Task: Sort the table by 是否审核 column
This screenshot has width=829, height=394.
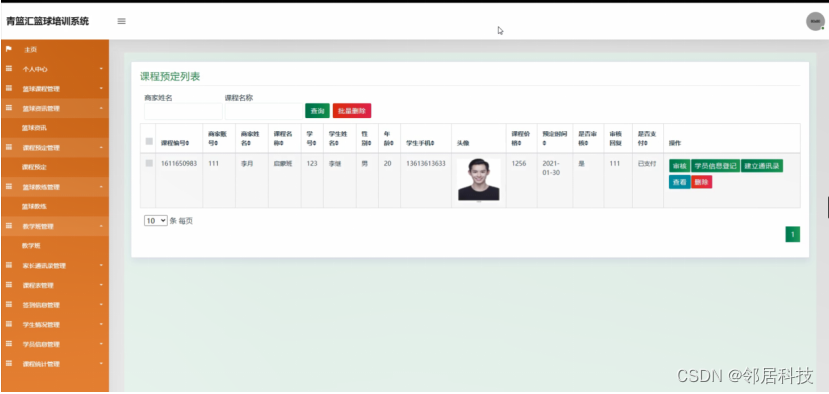Action: [586, 139]
